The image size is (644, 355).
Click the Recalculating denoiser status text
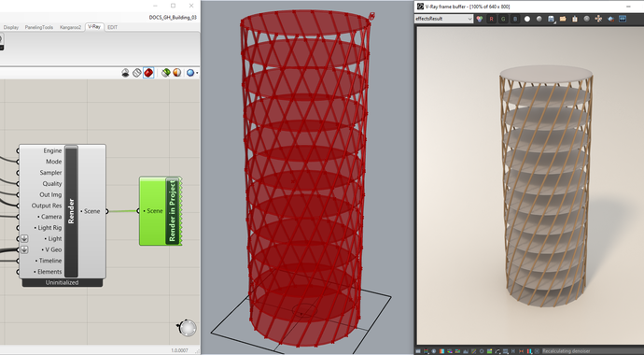(566, 351)
